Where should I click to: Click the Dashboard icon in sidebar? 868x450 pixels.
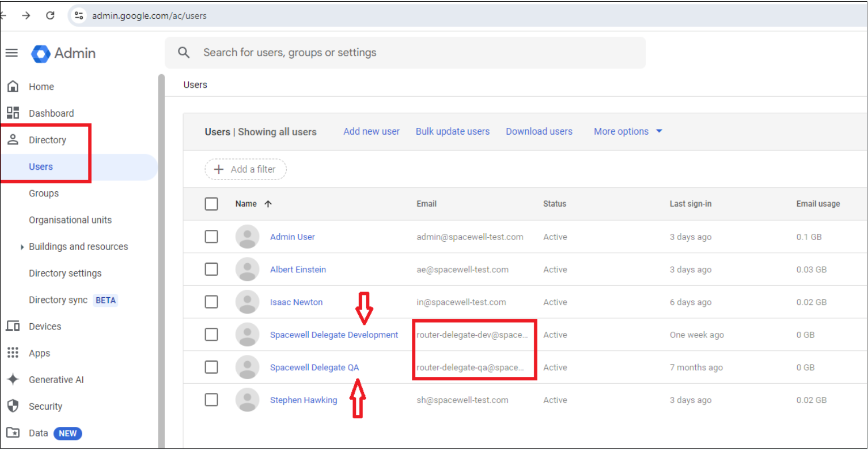pyautogui.click(x=13, y=113)
